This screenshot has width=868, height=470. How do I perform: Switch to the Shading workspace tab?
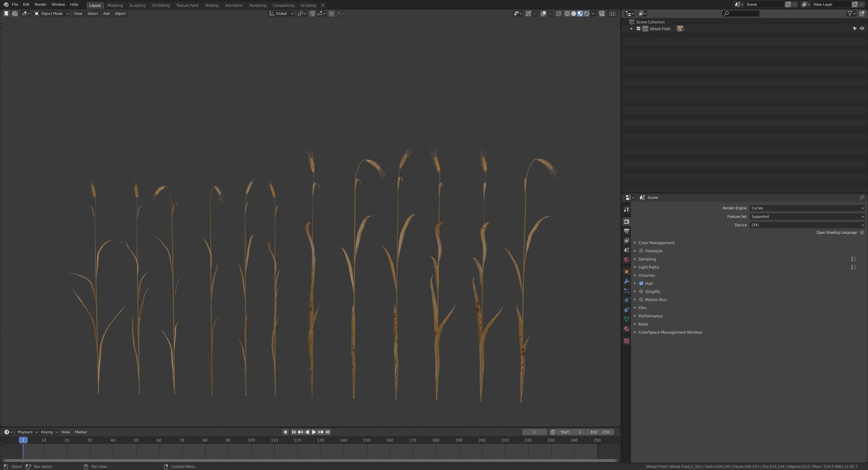[x=212, y=5]
